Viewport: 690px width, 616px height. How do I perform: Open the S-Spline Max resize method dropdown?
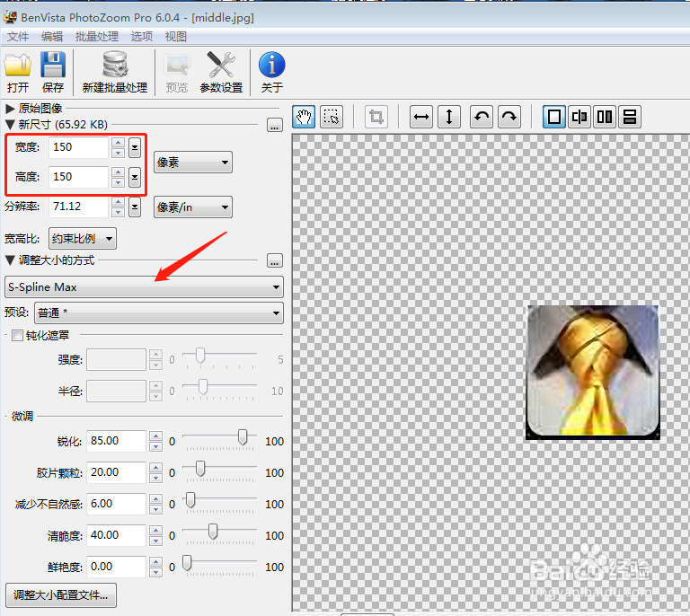(144, 287)
